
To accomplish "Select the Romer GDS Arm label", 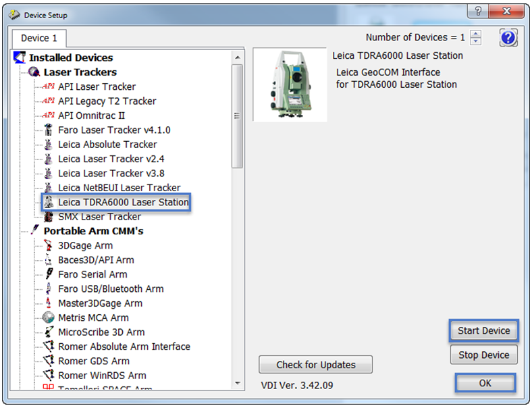I will pyautogui.click(x=94, y=361).
